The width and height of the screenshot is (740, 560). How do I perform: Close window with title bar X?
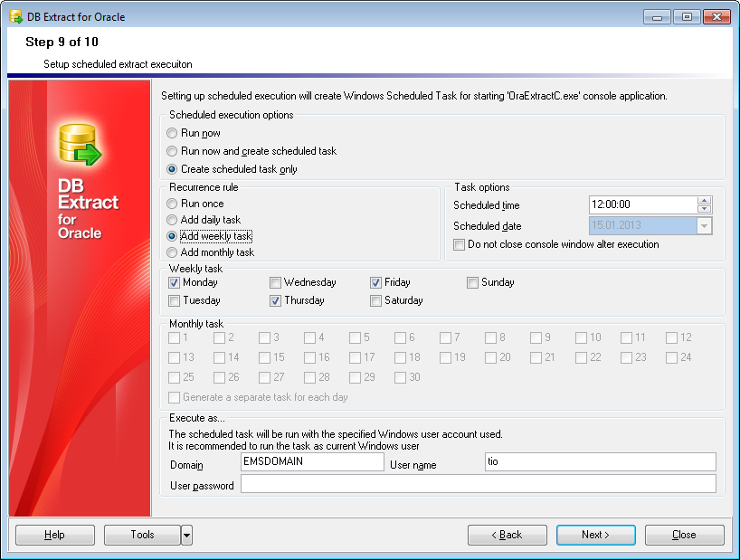point(716,17)
